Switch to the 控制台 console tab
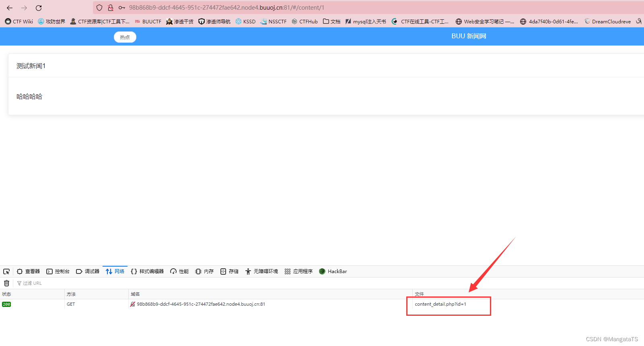 pyautogui.click(x=58, y=271)
